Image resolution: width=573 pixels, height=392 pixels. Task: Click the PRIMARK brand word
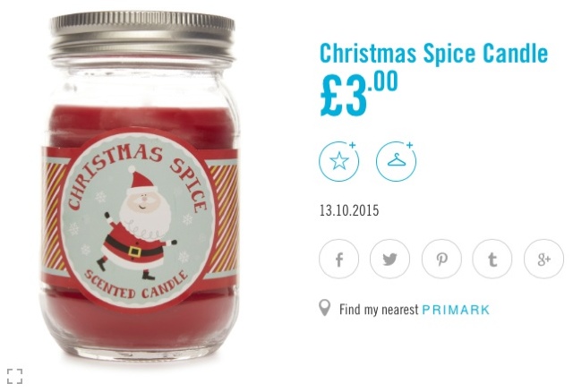[x=456, y=310]
